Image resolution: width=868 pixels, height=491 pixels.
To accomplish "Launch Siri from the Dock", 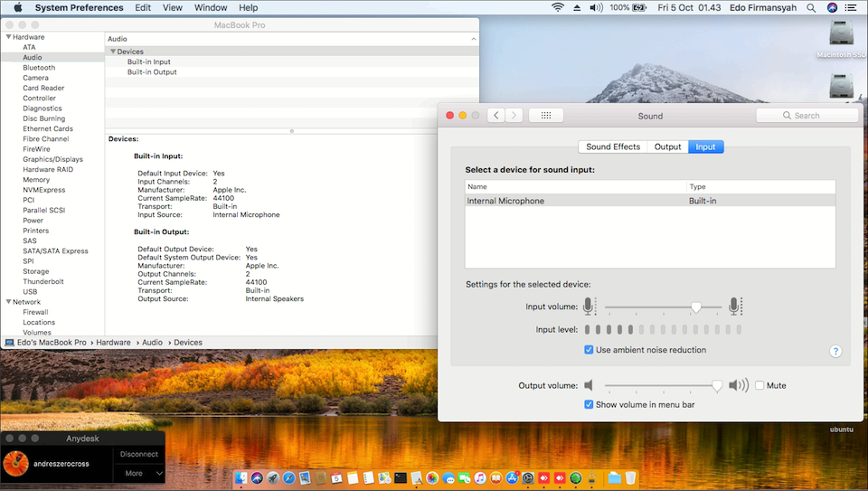I will pos(257,477).
